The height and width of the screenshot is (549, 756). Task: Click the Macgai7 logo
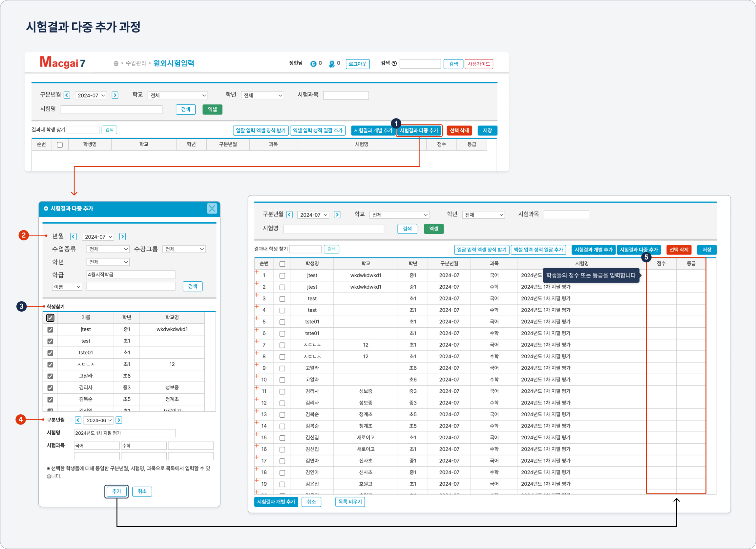(62, 62)
